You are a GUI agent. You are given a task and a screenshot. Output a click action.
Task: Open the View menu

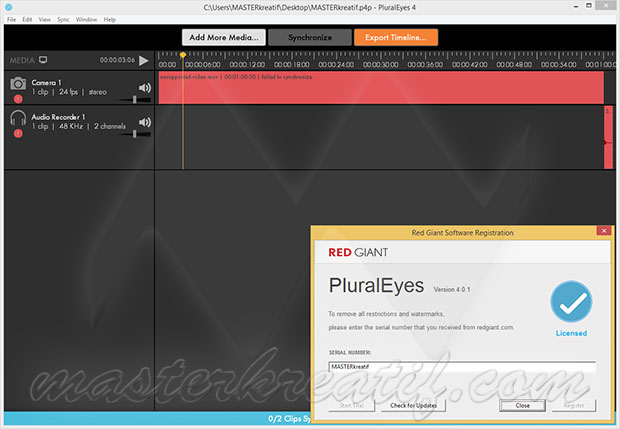(x=44, y=19)
